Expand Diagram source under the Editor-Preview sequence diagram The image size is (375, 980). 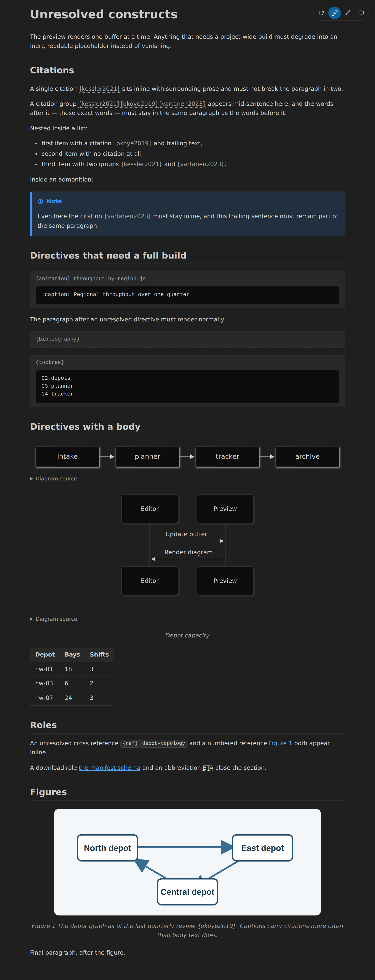tap(54, 619)
